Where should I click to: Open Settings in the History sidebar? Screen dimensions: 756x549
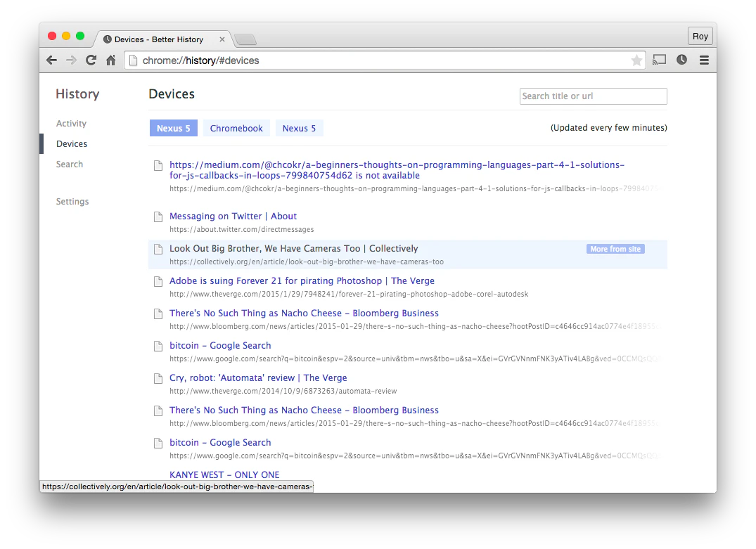[72, 202]
